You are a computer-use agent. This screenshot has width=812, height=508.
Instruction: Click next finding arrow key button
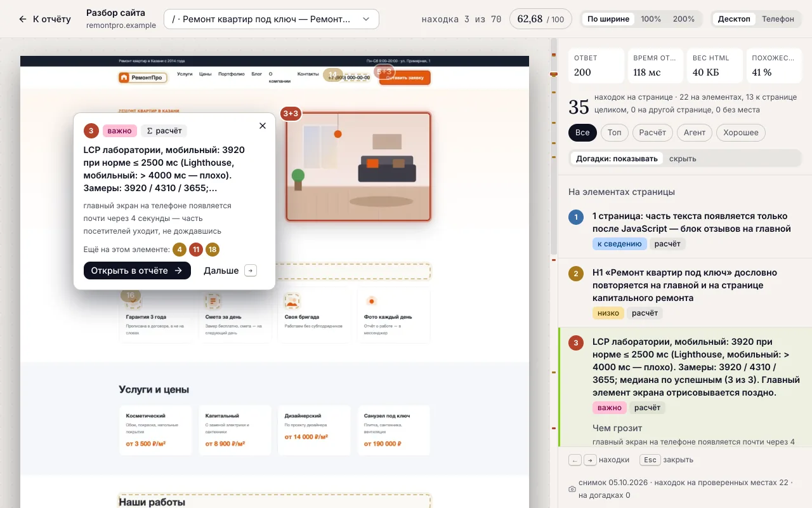[590, 460]
